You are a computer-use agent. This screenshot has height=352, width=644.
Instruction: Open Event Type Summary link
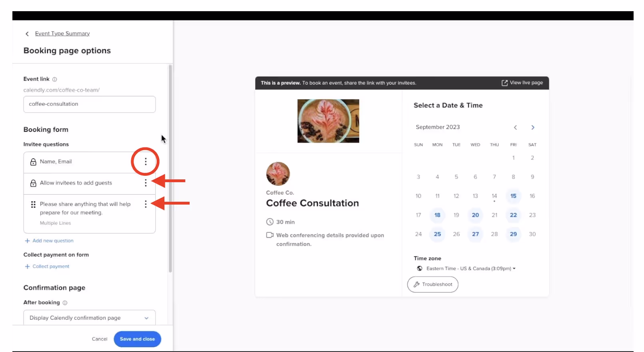tap(62, 34)
